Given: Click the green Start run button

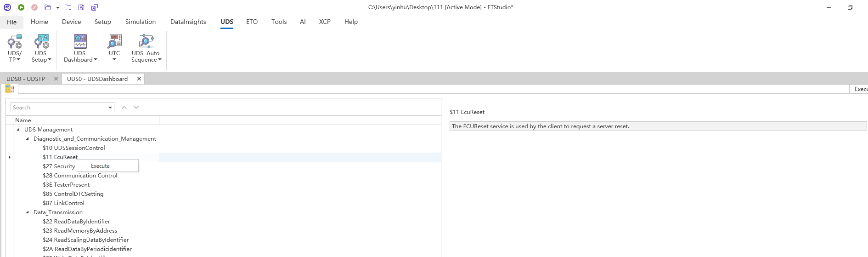Looking at the screenshot, I should pyautogui.click(x=21, y=7).
